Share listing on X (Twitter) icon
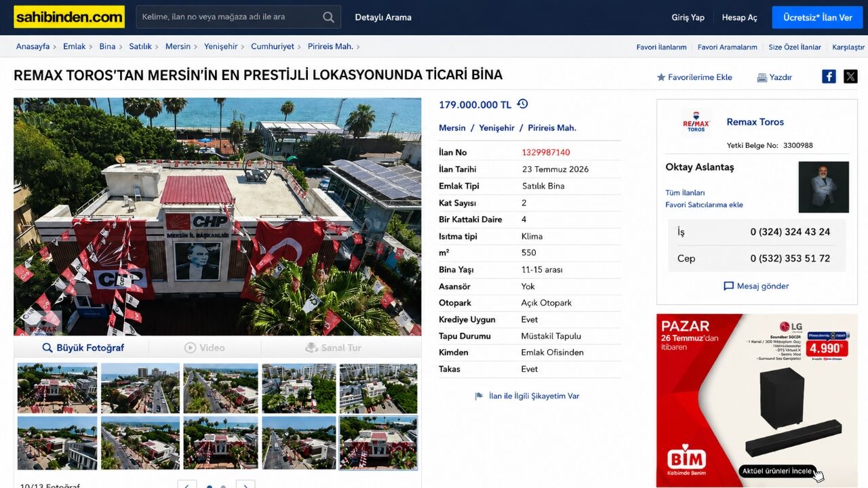Image resolution: width=868 pixels, height=488 pixels. pyautogui.click(x=850, y=77)
